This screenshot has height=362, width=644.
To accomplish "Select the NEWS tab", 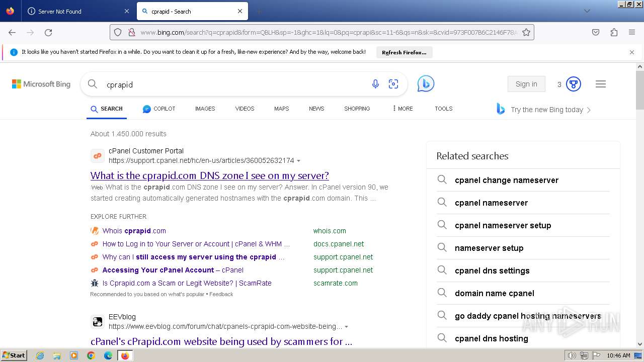I will pyautogui.click(x=316, y=109).
